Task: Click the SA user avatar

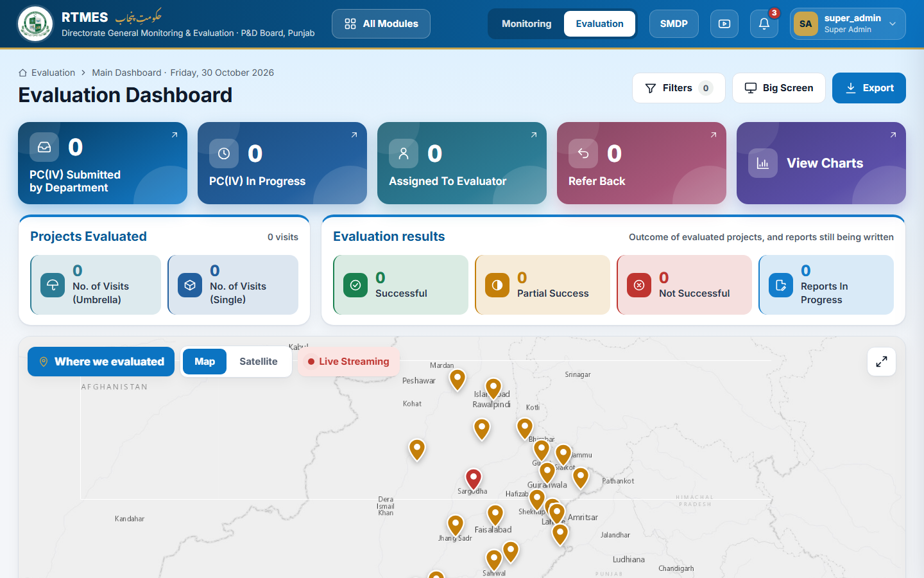Action: pos(806,24)
